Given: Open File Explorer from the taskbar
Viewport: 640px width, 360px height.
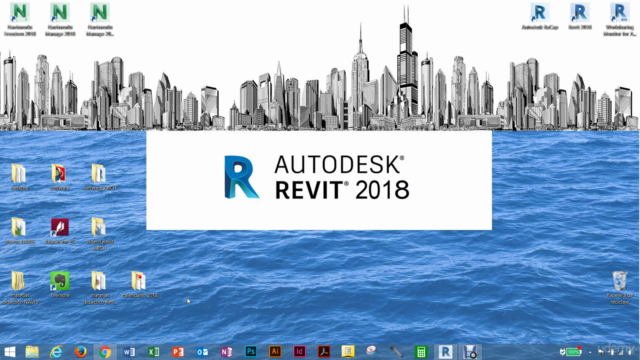Looking at the screenshot, I should (x=32, y=352).
